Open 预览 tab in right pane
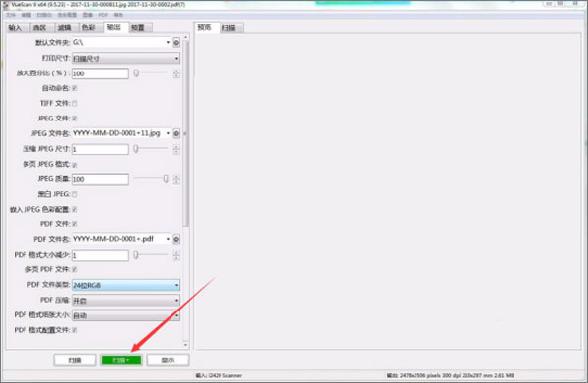588x383 pixels. (x=206, y=27)
